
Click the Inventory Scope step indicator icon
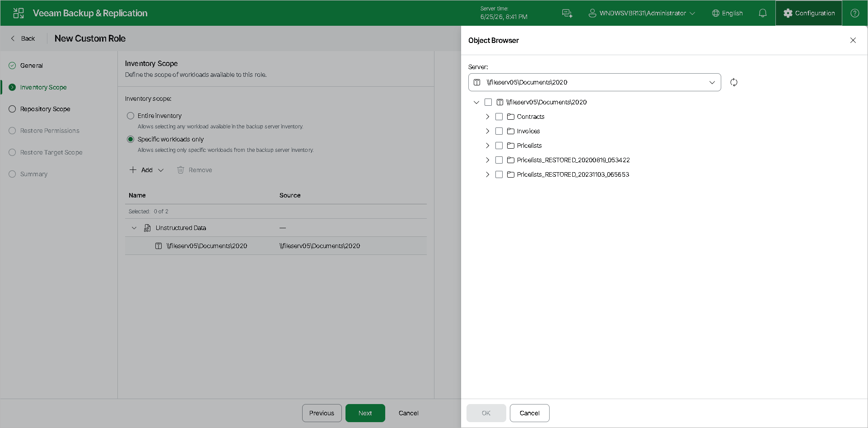click(12, 87)
